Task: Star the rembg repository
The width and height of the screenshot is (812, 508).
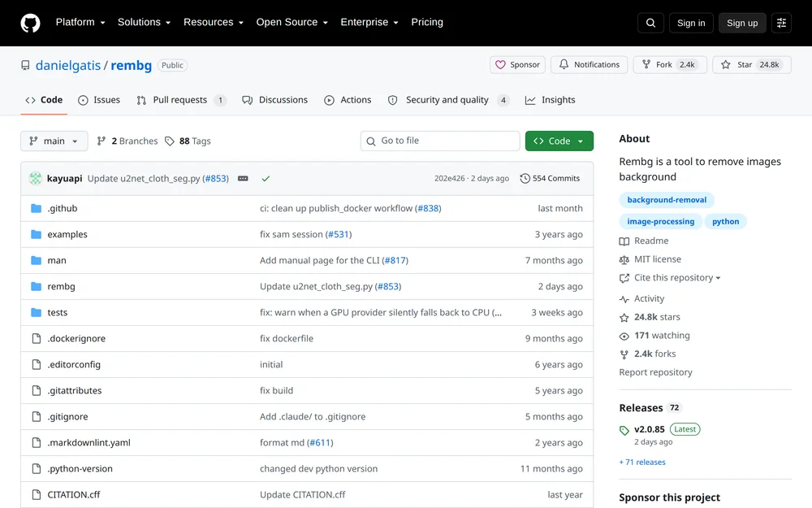Action: pyautogui.click(x=752, y=65)
